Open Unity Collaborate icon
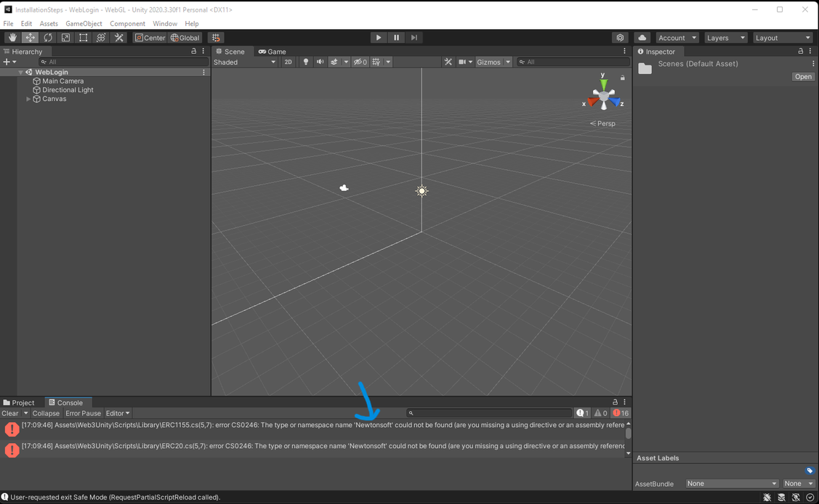 [x=620, y=38]
